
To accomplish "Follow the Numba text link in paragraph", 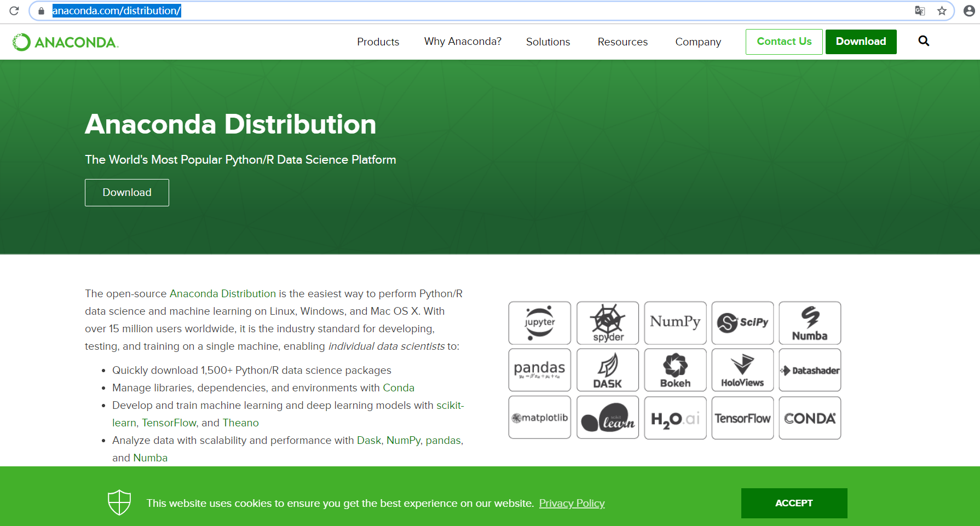I will coord(151,458).
